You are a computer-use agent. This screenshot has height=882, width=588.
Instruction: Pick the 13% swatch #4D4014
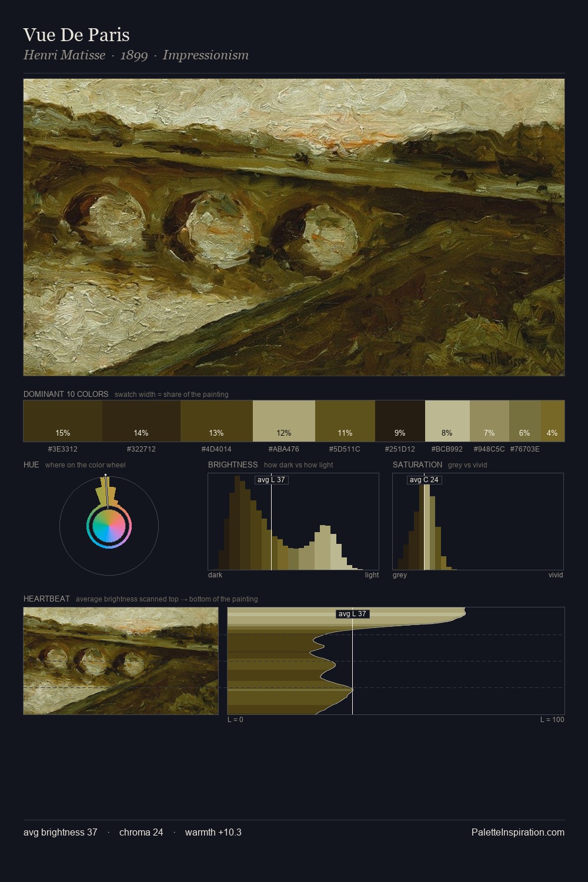(216, 421)
